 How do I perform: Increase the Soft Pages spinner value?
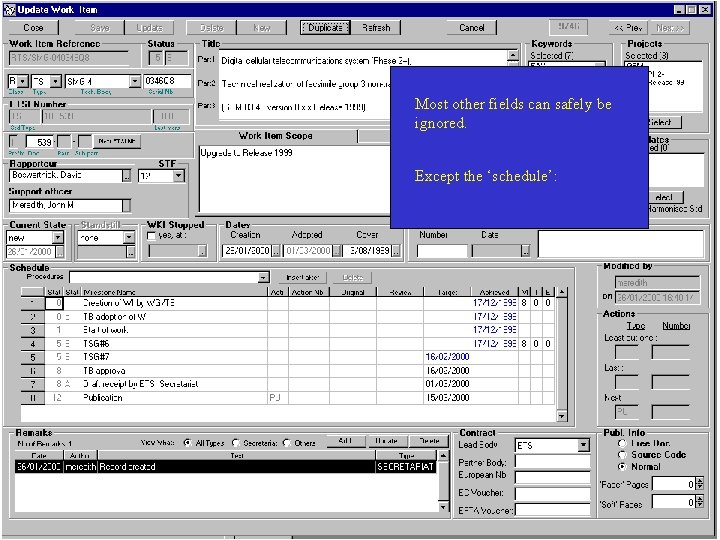tap(700, 500)
